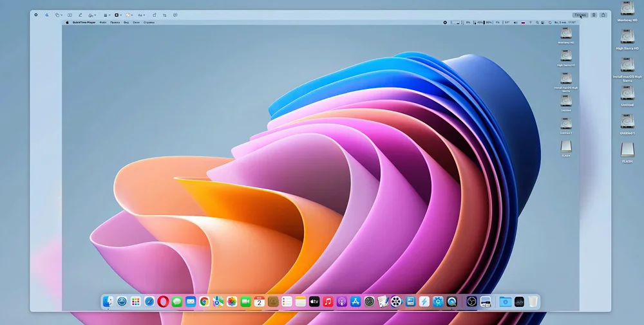
Task: Click the trash delete icon beside Готово
Action: (x=594, y=15)
